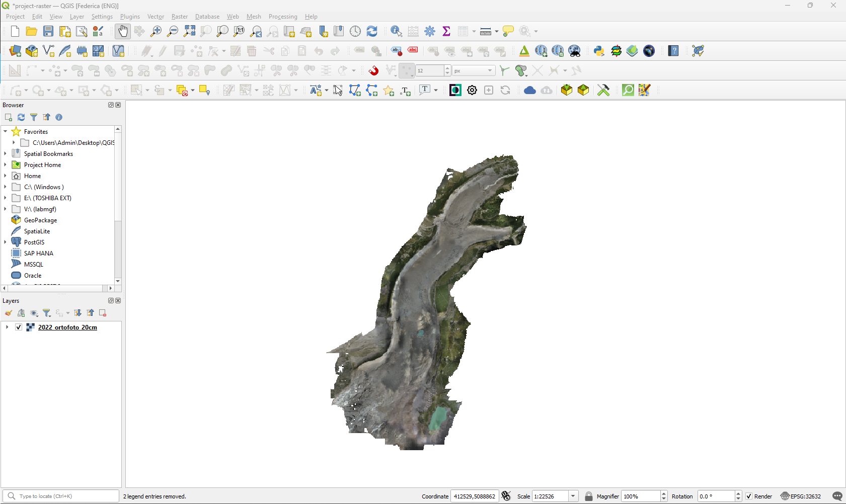The width and height of the screenshot is (846, 504).
Task: Open the Scale dropdown arrow
Action: pyautogui.click(x=573, y=496)
